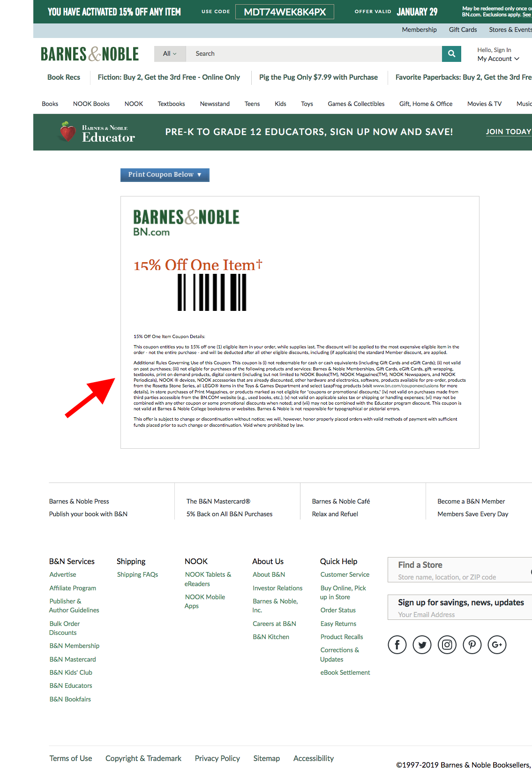Image resolution: width=532 pixels, height=769 pixels.
Task: Open the Gift Cards link in top bar
Action: (x=463, y=30)
